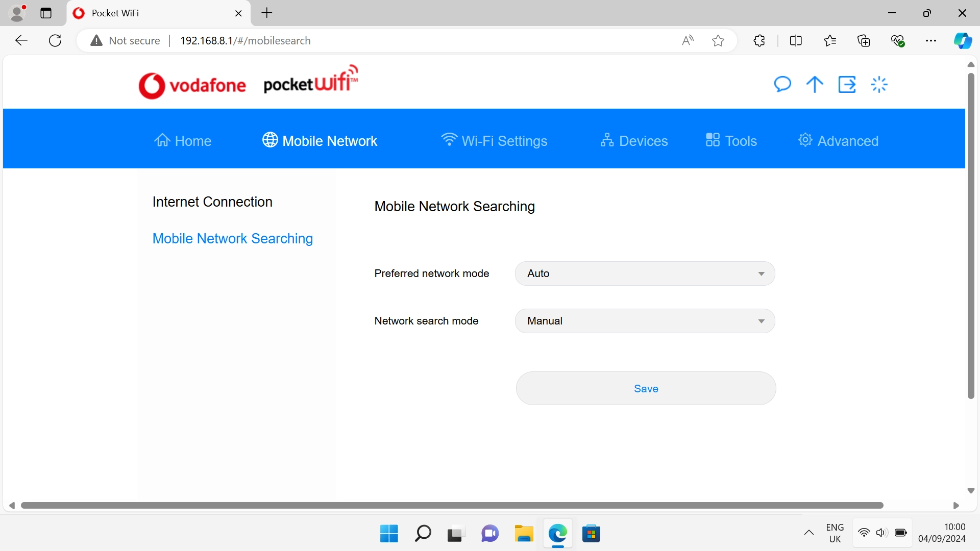This screenshot has height=551, width=980.
Task: Click the Copilot icon in Edge toolbar
Action: 963,40
